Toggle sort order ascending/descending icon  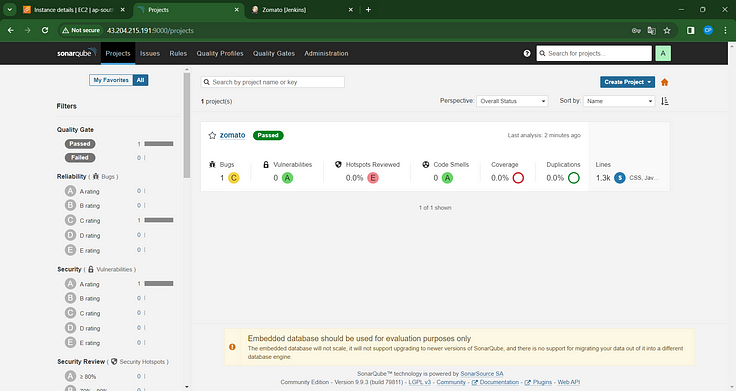coord(665,101)
